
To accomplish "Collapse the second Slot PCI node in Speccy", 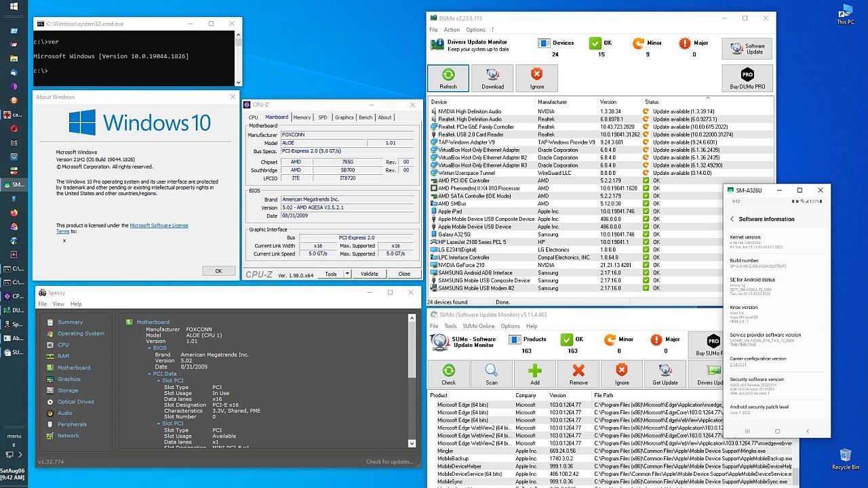I will pos(158,424).
